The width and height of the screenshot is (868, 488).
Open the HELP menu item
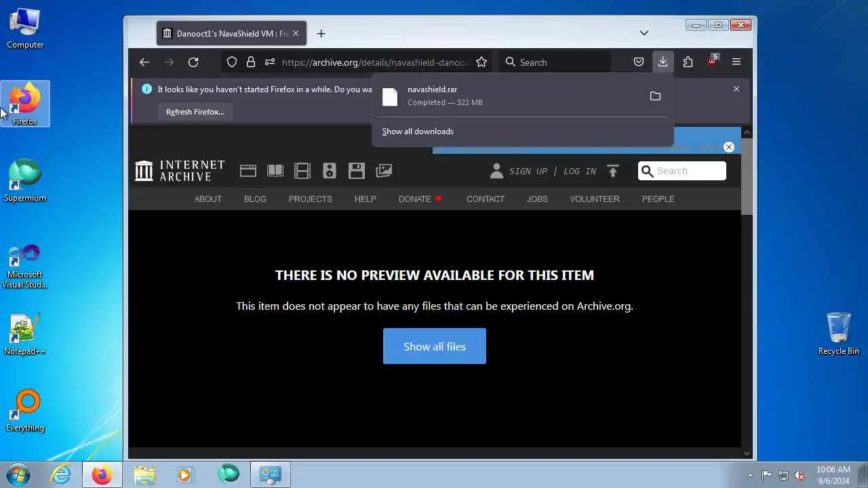click(x=365, y=199)
